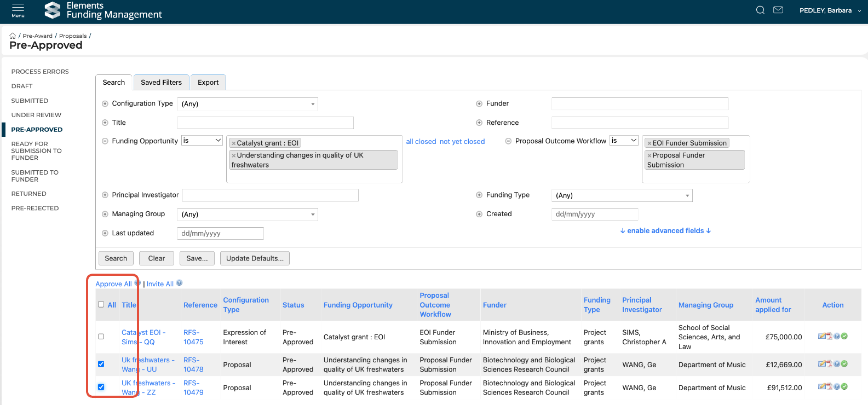
Task: Open the hamburger Menu icon
Action: click(18, 10)
